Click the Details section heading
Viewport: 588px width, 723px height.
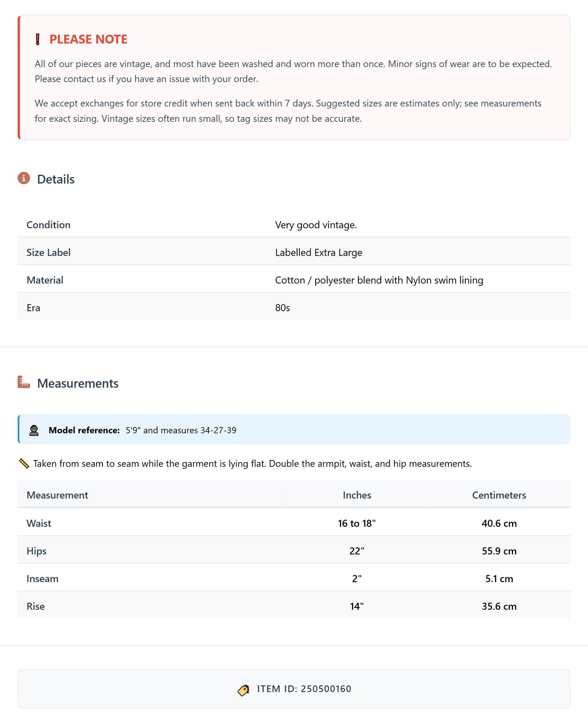tap(56, 179)
